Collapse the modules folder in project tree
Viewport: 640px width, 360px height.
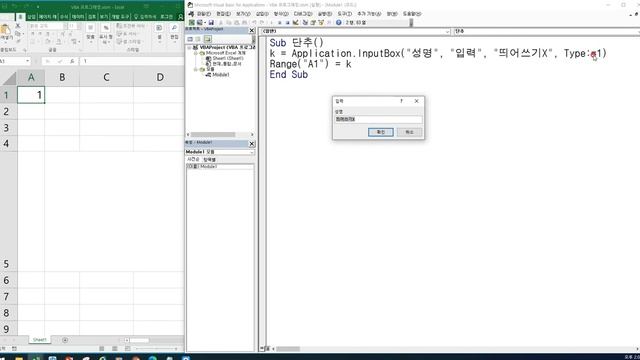coord(196,69)
